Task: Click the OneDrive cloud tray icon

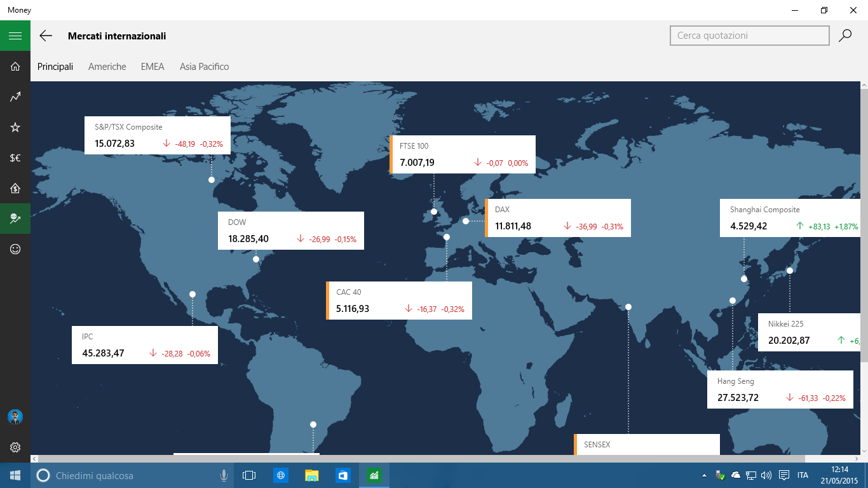Action: click(736, 475)
